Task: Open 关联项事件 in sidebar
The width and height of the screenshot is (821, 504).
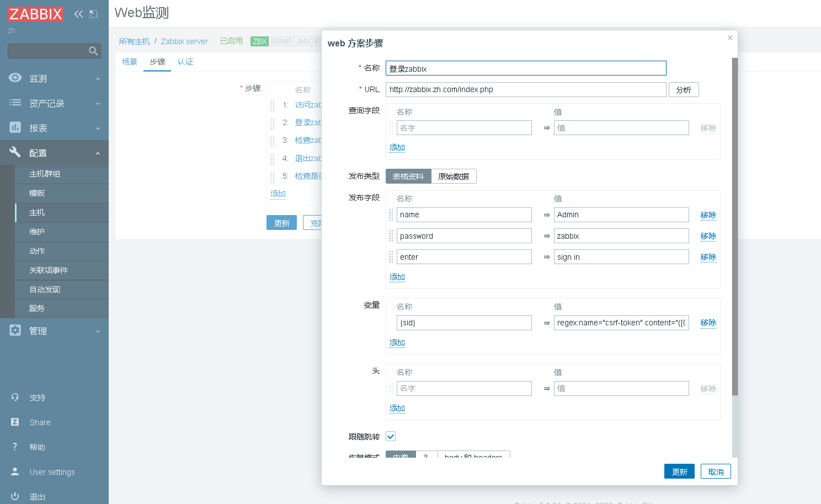Action: pos(62,271)
